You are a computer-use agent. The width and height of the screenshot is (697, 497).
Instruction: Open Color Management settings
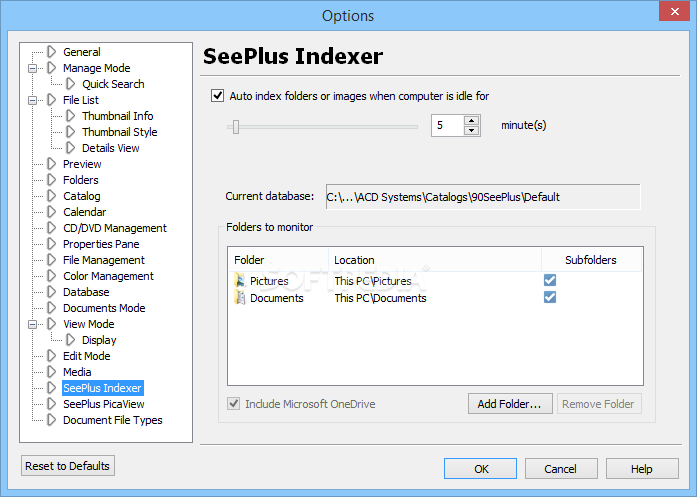coord(108,276)
